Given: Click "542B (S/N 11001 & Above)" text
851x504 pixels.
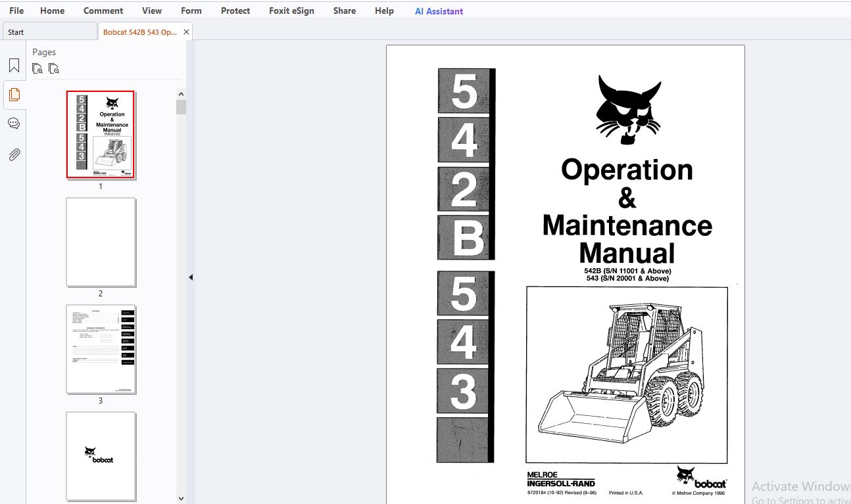Looking at the screenshot, I should [x=627, y=271].
